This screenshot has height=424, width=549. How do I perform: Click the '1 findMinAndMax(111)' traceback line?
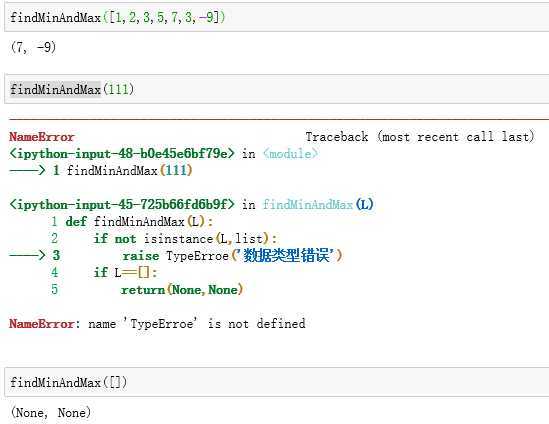(123, 171)
